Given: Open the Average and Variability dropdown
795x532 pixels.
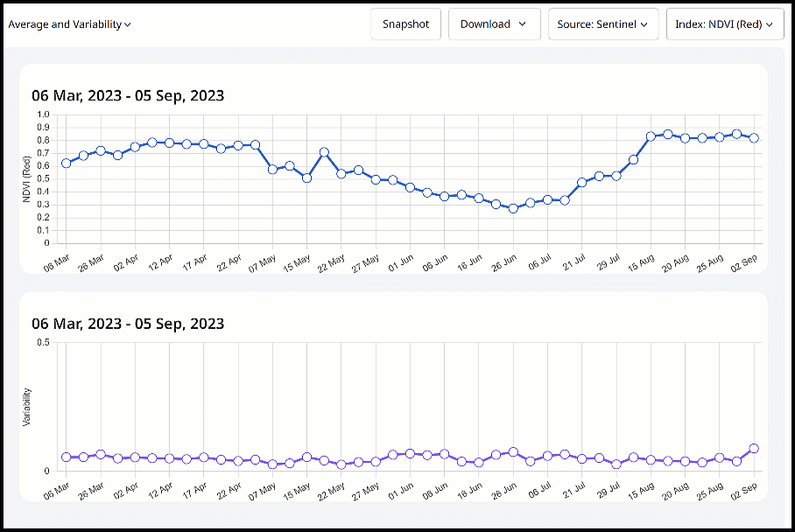Looking at the screenshot, I should pos(66,24).
